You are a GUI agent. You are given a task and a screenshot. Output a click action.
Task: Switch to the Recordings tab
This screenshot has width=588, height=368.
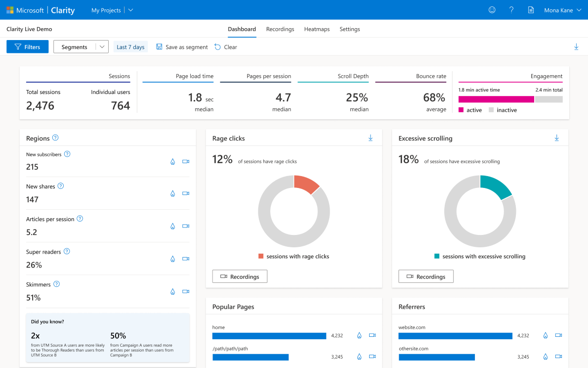[280, 29]
